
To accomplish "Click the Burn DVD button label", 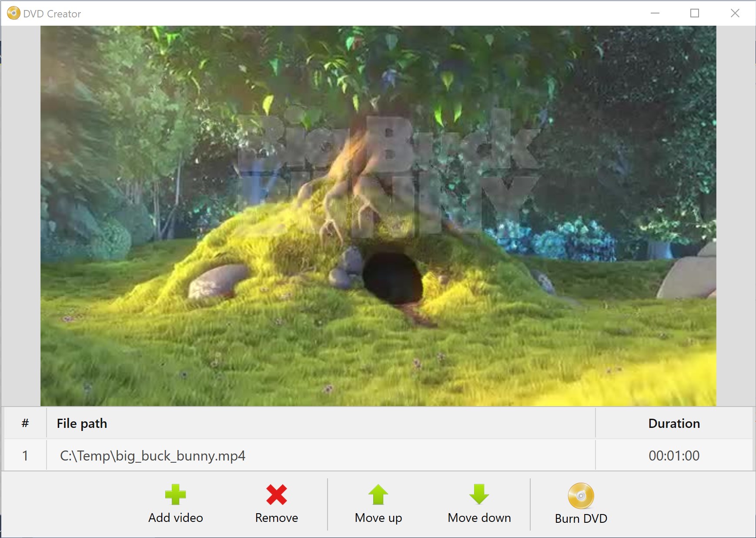I will pyautogui.click(x=581, y=519).
